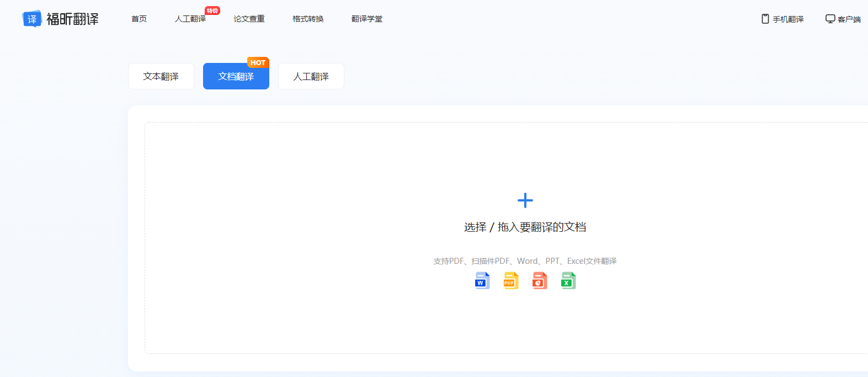Click the red 特价 badge
Viewport: 868px width, 377px height.
coord(212,10)
